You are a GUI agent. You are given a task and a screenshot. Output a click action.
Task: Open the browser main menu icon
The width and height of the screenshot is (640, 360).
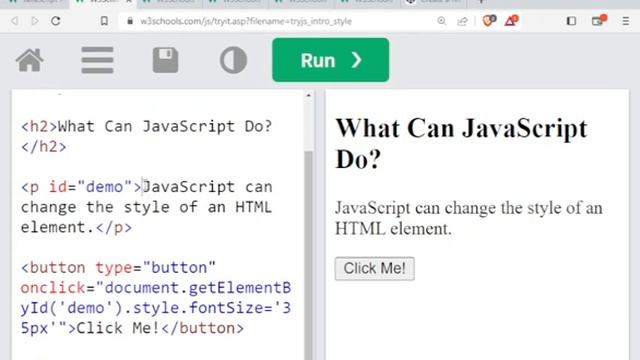point(625,21)
